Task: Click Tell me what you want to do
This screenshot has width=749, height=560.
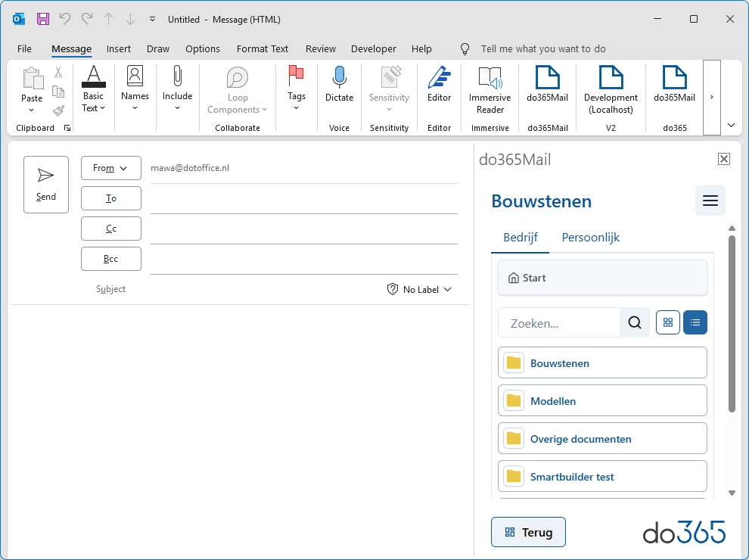Action: pos(543,48)
